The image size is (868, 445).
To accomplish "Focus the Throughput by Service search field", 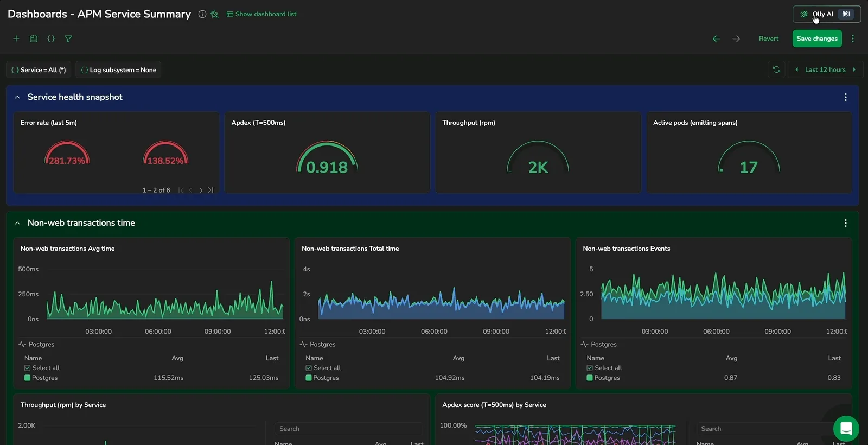I will 348,429.
